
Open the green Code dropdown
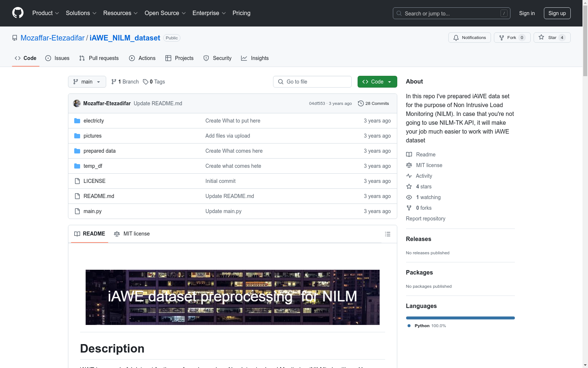pos(377,82)
